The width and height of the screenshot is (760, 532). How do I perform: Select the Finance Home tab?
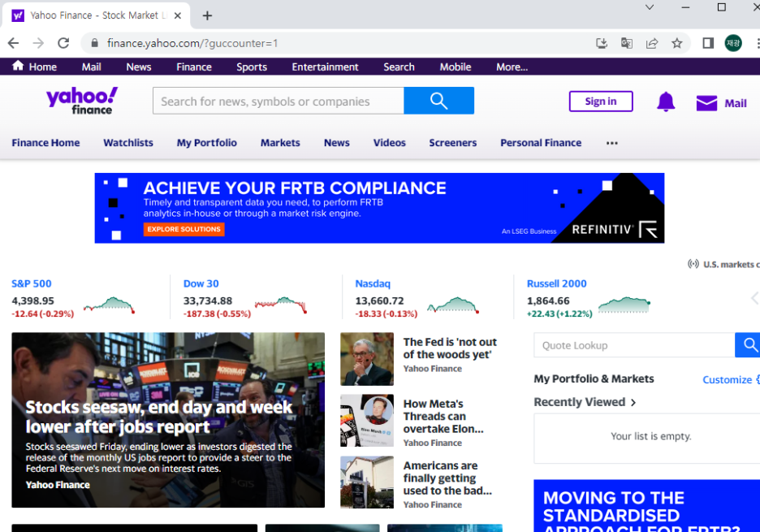(x=45, y=143)
